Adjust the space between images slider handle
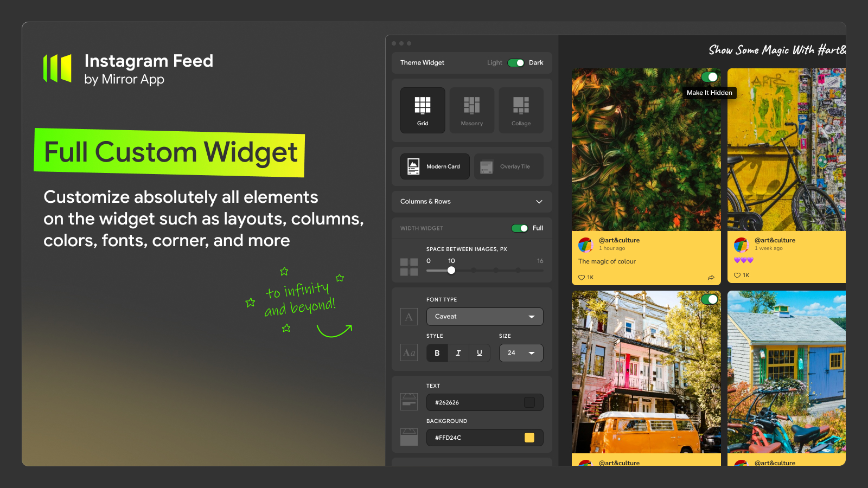868x488 pixels. pos(451,270)
